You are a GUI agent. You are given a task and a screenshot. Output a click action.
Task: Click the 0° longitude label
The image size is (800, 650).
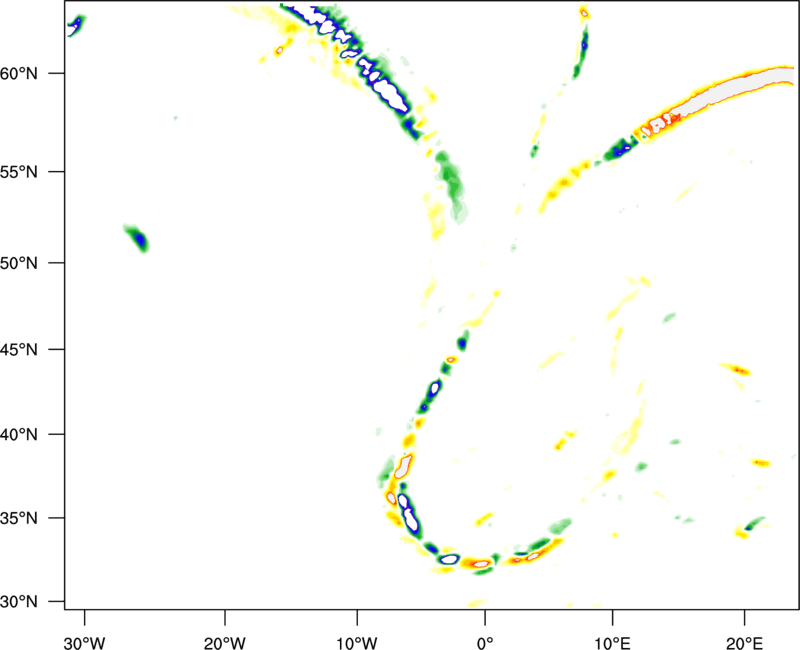485,643
